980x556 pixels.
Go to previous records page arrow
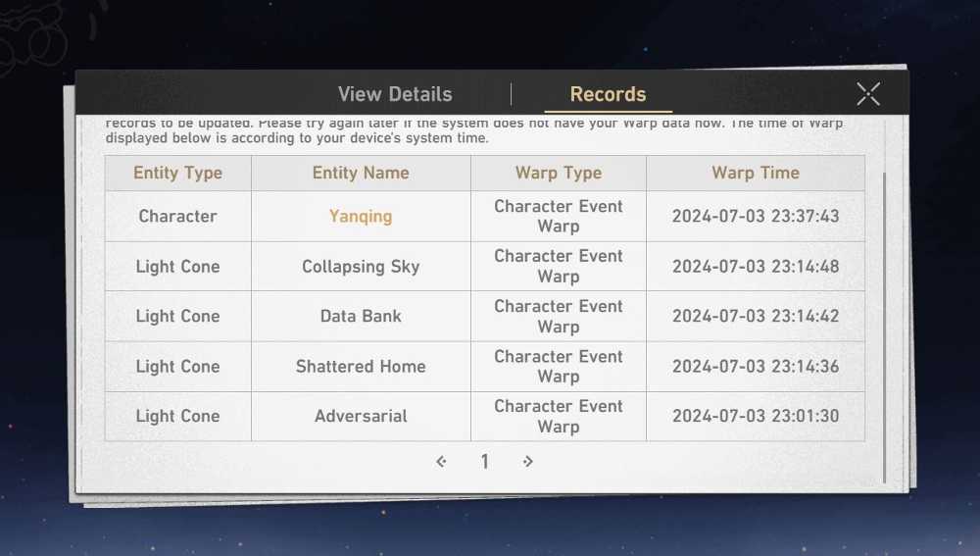click(441, 462)
